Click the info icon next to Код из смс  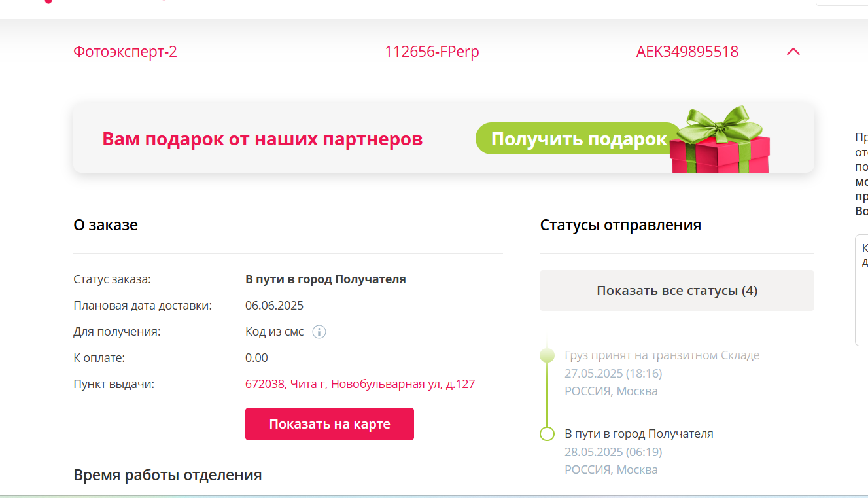click(319, 332)
